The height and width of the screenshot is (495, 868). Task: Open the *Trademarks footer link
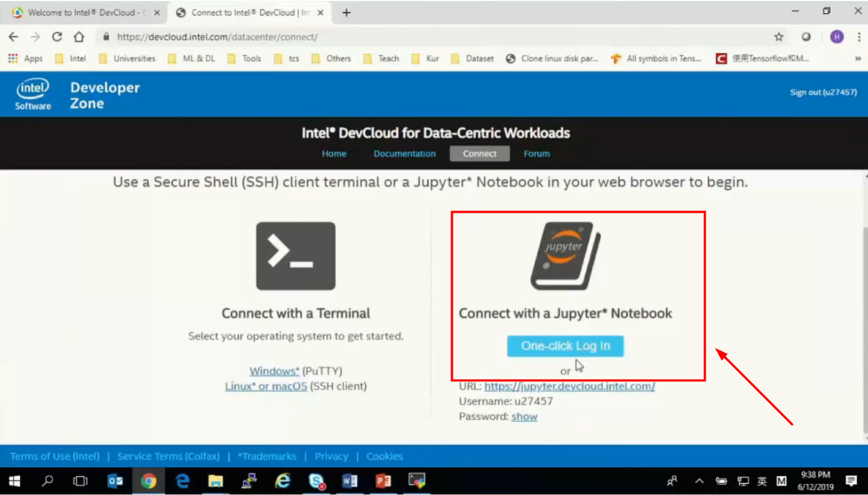pyautogui.click(x=267, y=456)
